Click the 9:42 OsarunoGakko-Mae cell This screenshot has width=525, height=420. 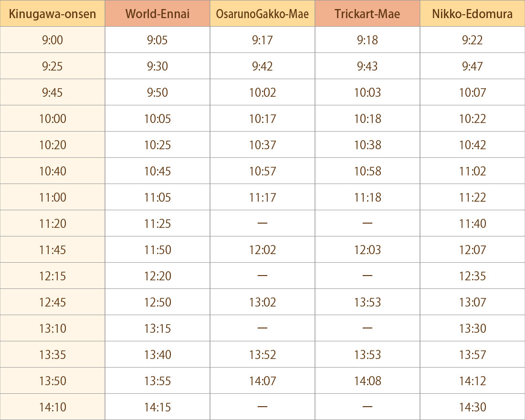262,66
